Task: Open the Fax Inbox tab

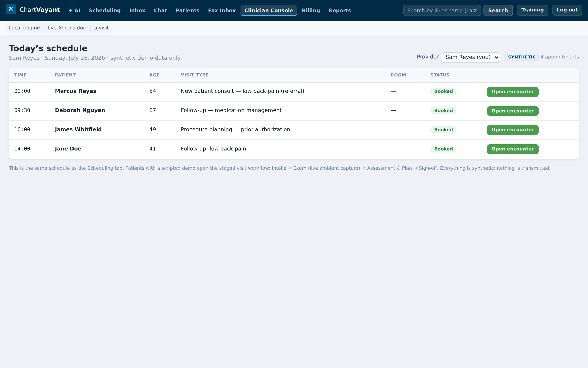Action: point(222,10)
